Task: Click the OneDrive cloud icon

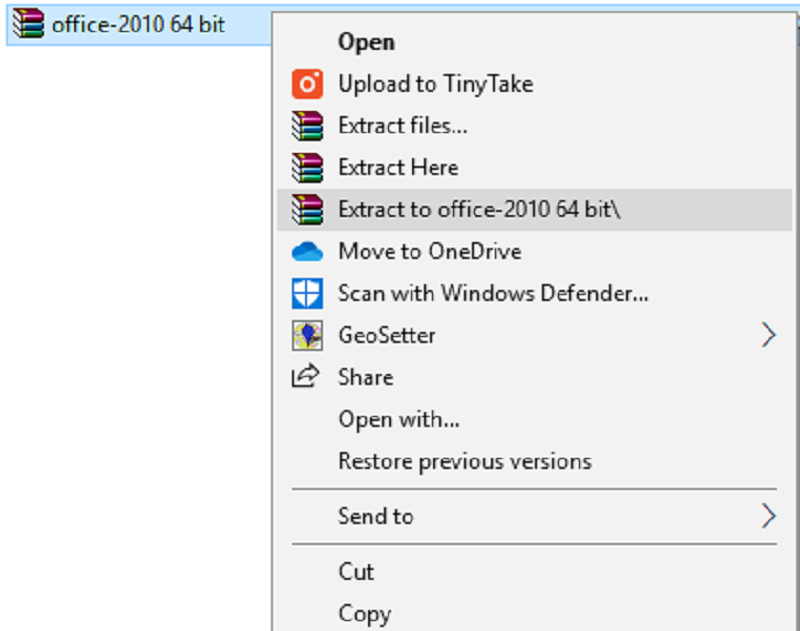Action: (x=307, y=251)
